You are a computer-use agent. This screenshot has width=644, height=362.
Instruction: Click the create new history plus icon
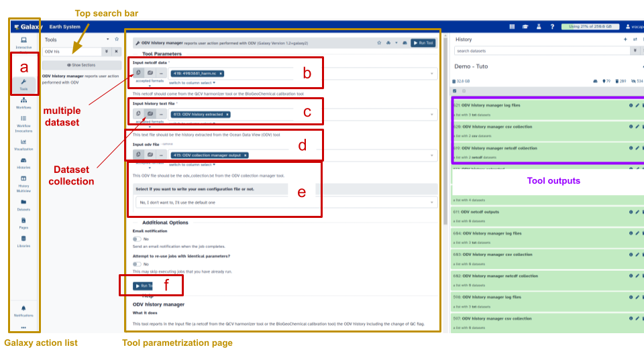point(625,40)
